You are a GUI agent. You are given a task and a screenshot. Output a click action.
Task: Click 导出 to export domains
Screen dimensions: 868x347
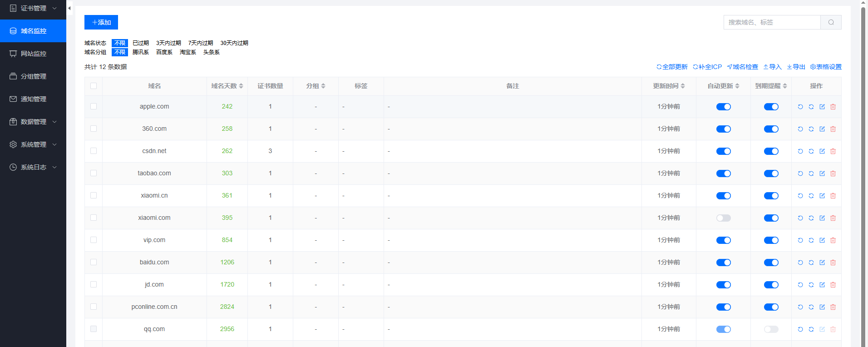click(x=796, y=67)
